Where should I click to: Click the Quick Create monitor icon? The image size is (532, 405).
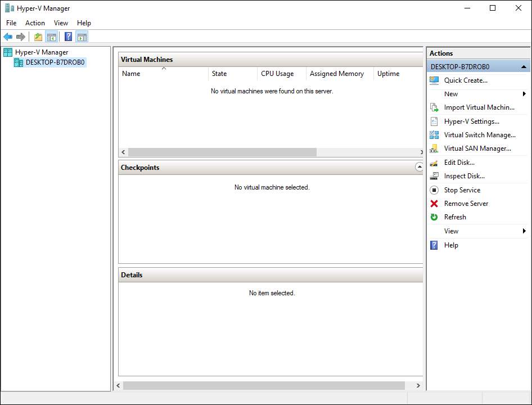pos(434,80)
